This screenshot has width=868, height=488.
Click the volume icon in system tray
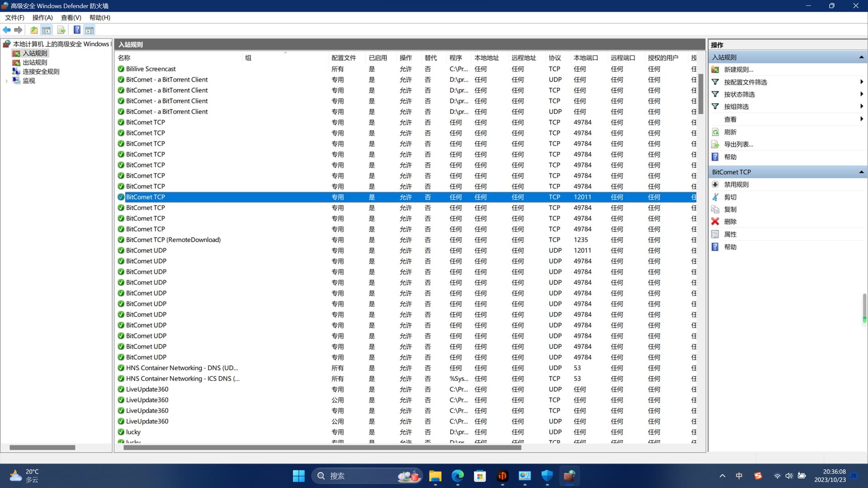tap(789, 476)
